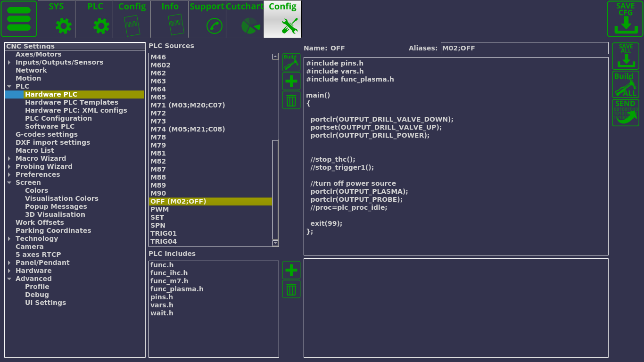
Task: Click the Build ALL hammer icon
Action: click(x=626, y=84)
